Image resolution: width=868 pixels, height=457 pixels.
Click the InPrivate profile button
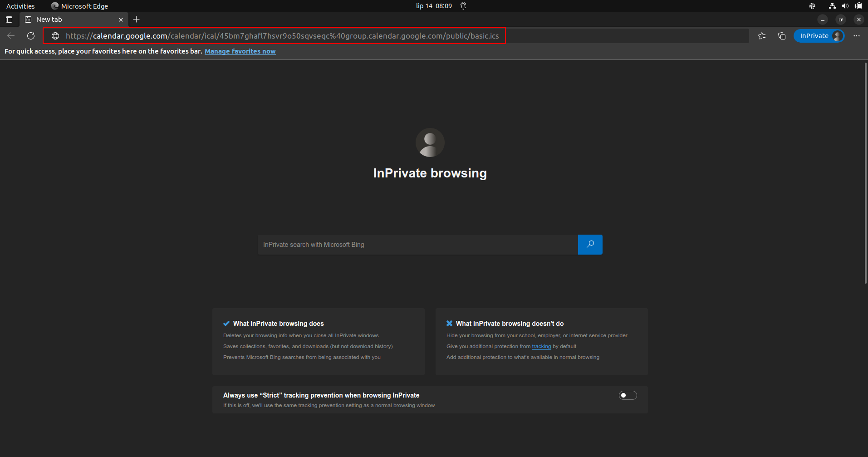click(x=819, y=36)
